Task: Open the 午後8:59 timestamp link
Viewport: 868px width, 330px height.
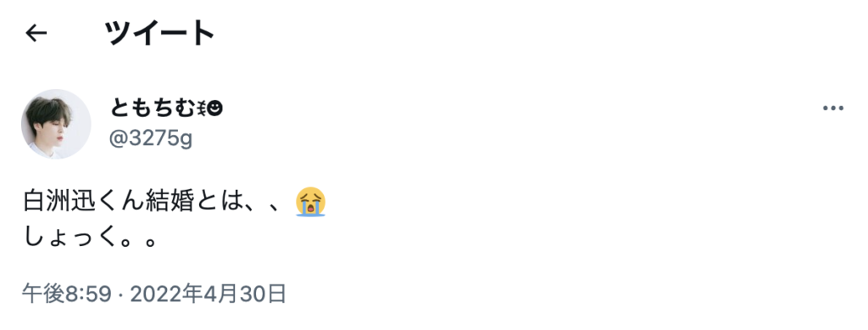Action: point(67,294)
